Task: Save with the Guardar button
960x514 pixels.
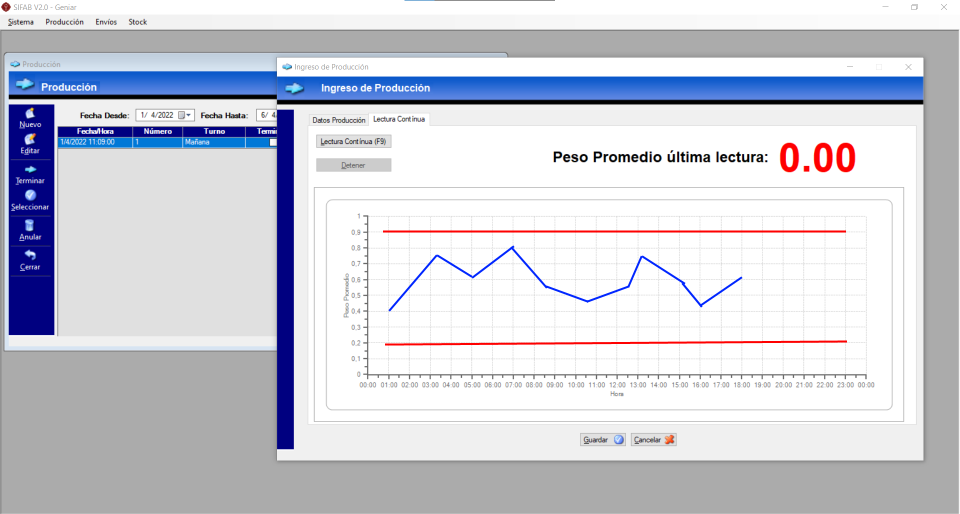Action: pos(602,440)
